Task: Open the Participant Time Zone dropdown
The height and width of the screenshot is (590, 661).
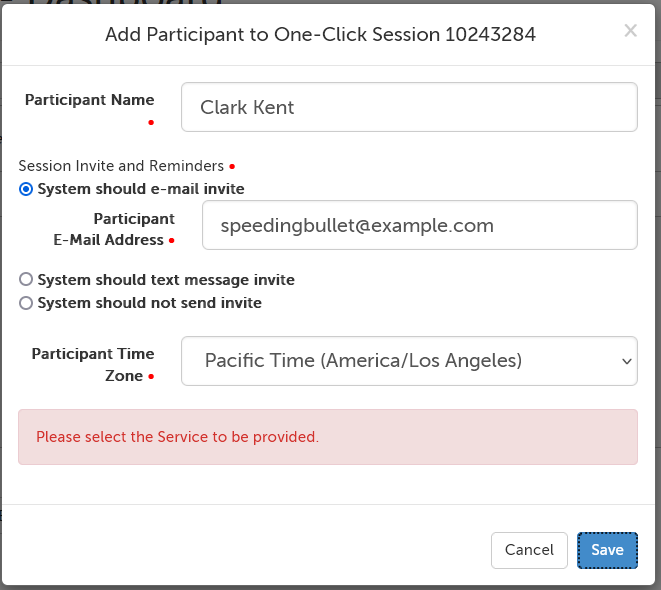Action: point(408,361)
